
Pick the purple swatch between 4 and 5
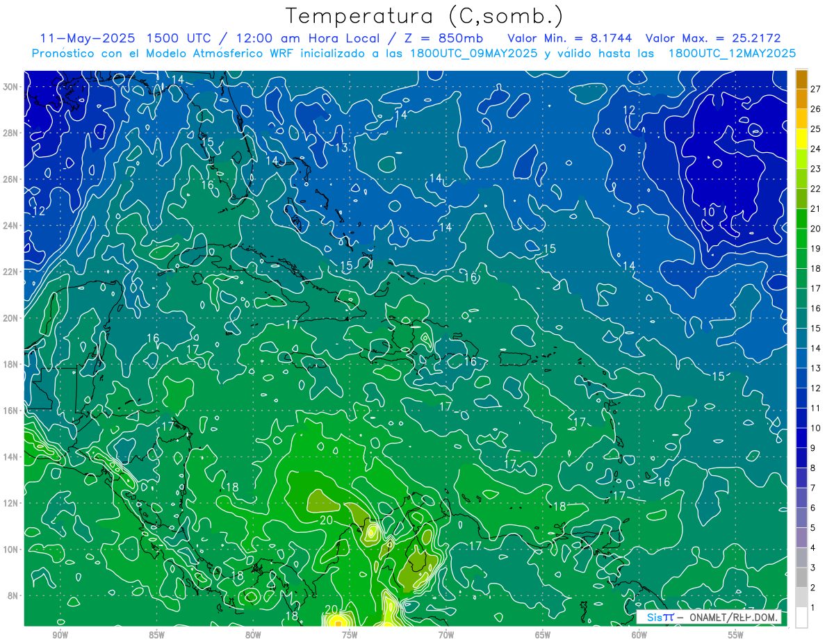[801, 538]
